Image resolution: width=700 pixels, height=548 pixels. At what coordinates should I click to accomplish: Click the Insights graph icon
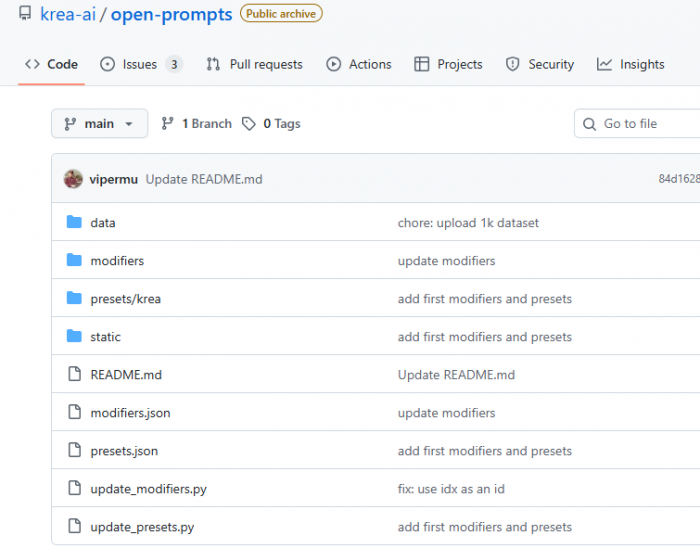[x=604, y=64]
